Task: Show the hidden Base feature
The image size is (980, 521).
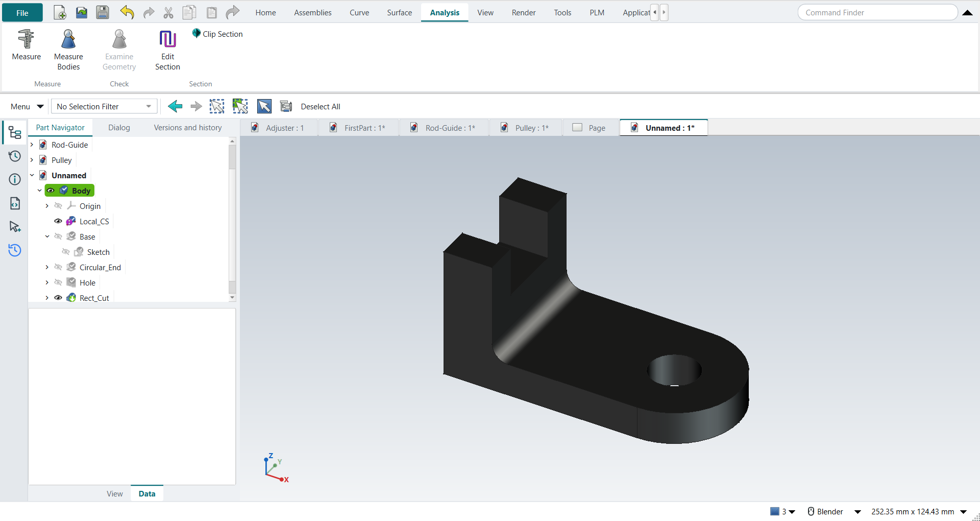Action: pos(58,236)
